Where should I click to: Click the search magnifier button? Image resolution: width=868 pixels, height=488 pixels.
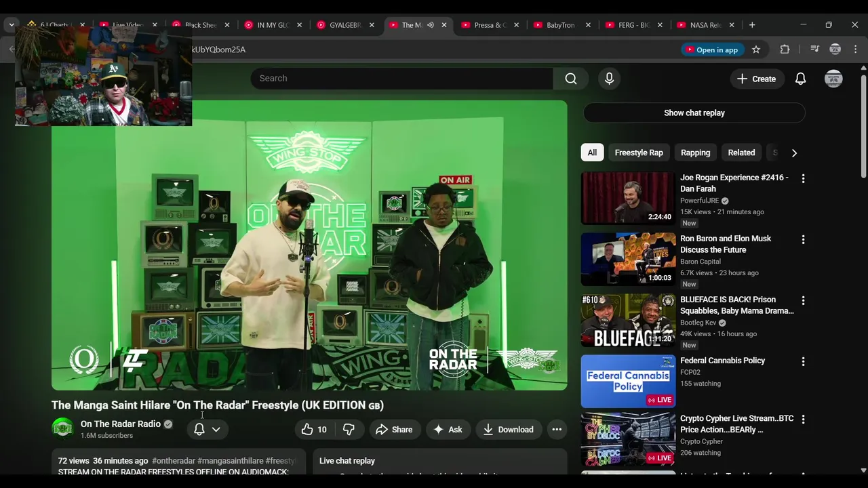coord(571,79)
